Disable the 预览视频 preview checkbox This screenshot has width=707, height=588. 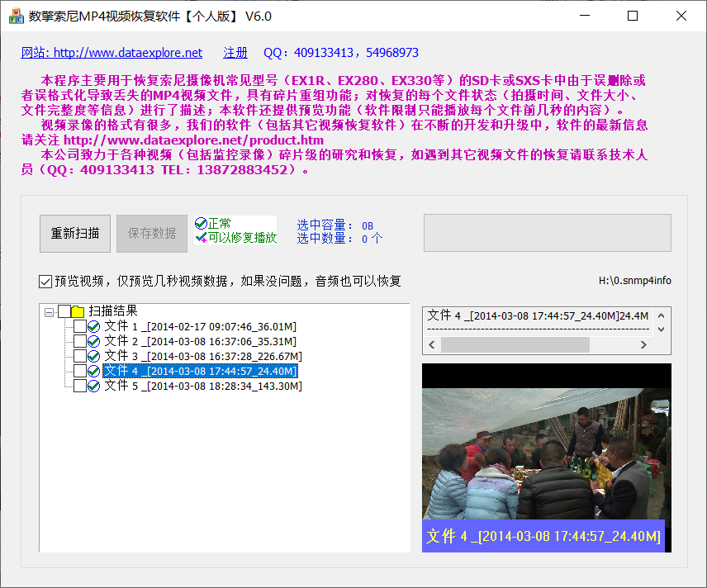click(x=45, y=282)
